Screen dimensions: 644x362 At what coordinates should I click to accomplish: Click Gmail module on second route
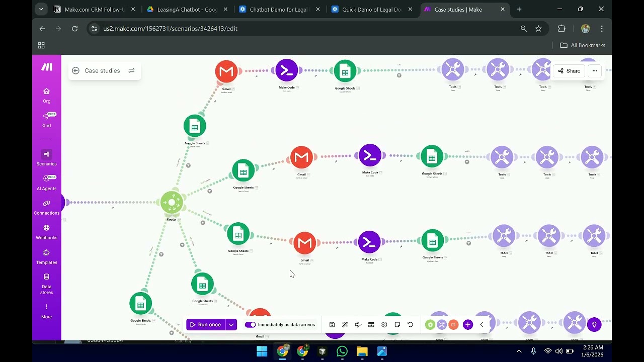(302, 158)
